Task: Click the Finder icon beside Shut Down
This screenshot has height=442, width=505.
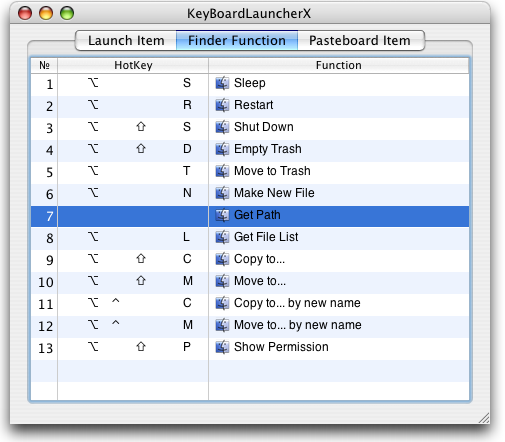Action: [x=222, y=127]
